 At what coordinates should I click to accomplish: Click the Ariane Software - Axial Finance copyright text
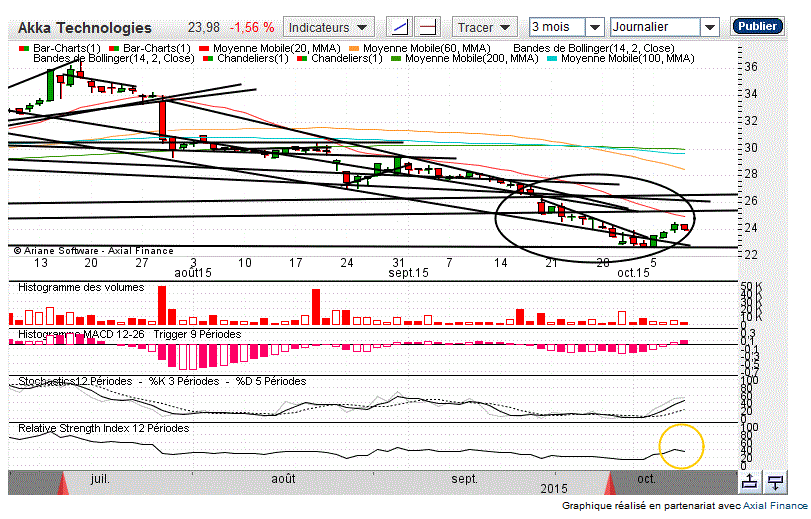click(94, 251)
